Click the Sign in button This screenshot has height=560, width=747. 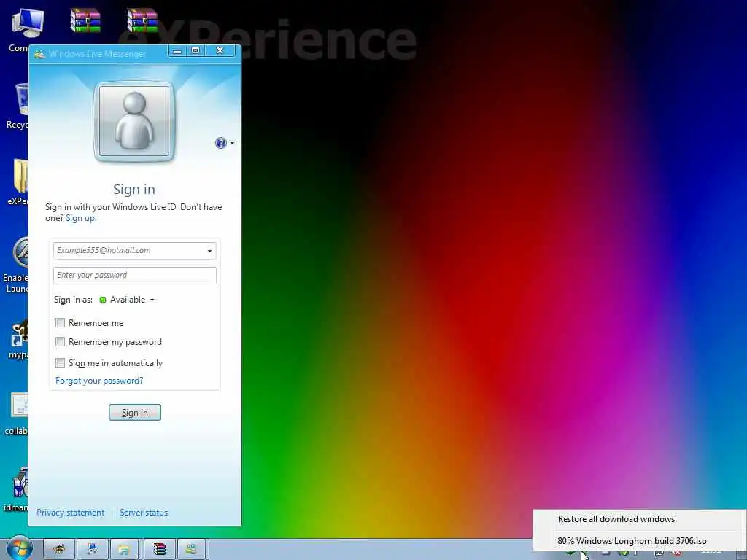135,413
